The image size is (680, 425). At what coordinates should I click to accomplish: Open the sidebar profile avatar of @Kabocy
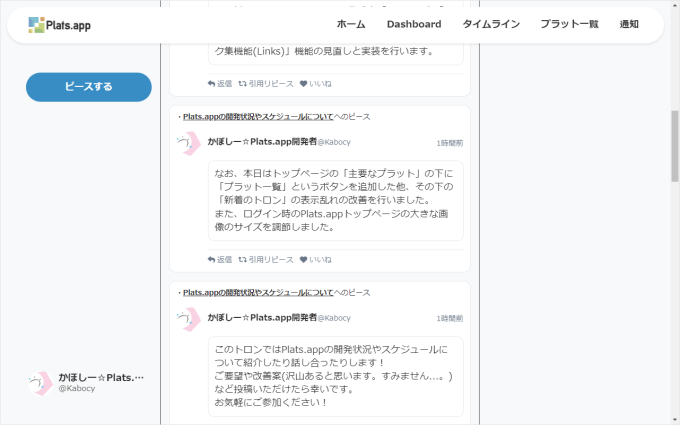[x=40, y=383]
